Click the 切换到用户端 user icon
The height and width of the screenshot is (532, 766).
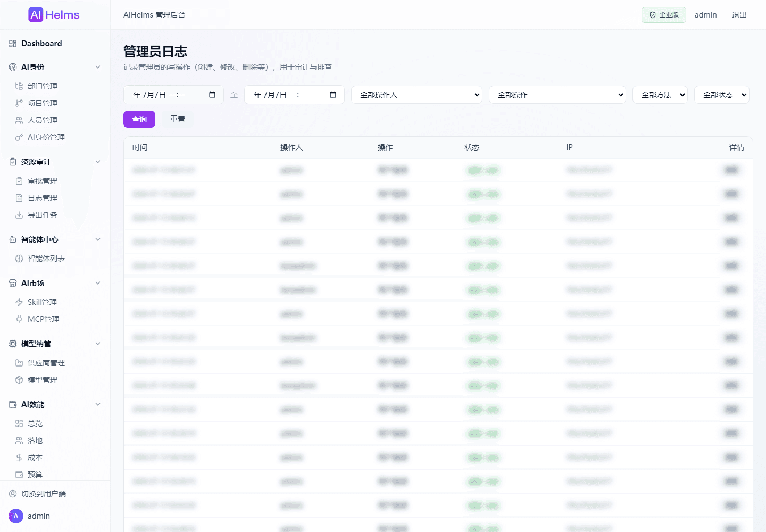13,494
